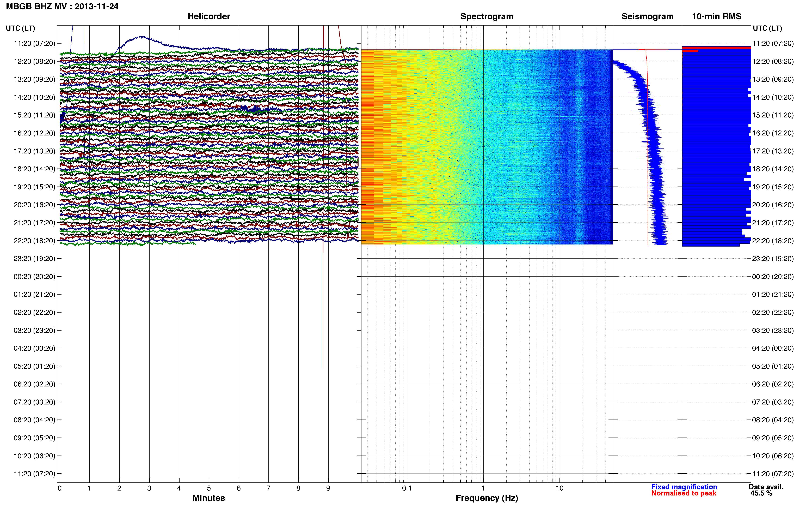Click the Fixed magnification legend text

(x=684, y=487)
